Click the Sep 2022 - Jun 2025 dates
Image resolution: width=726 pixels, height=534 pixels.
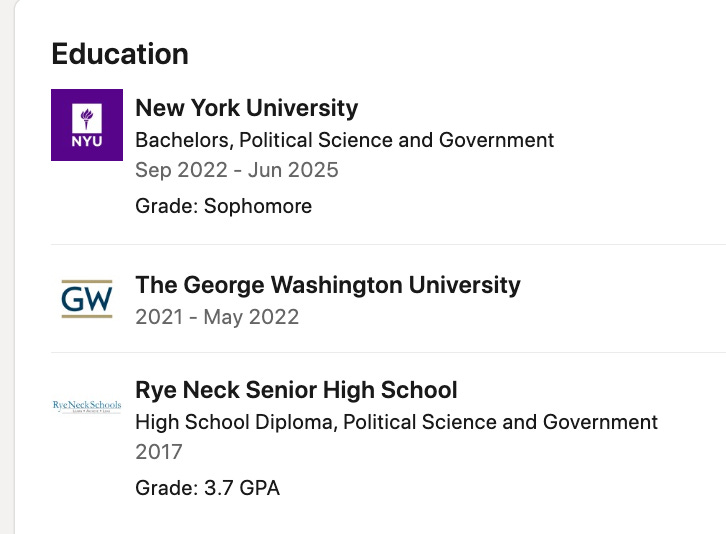coord(237,170)
